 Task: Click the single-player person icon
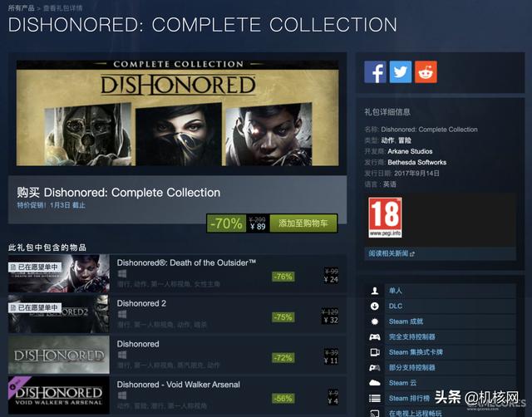375,291
